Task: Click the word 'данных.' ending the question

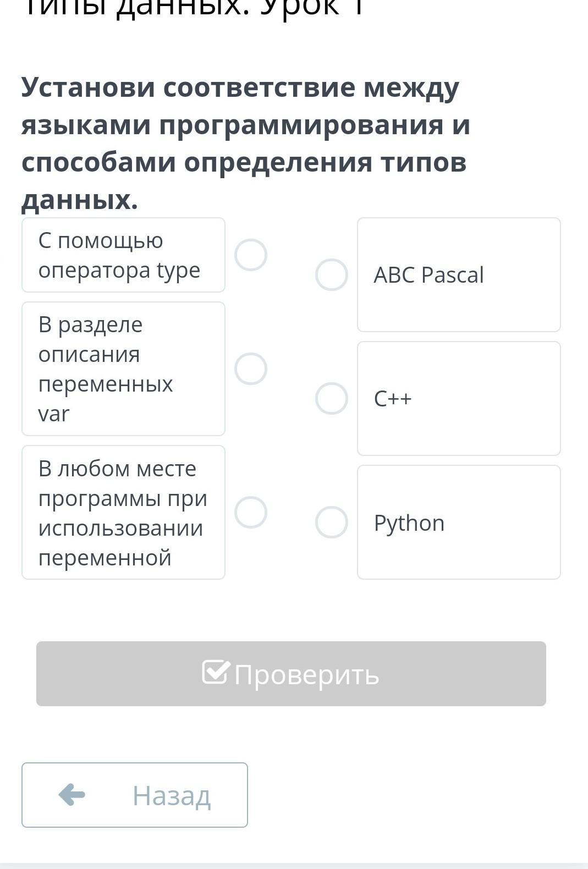Action: 80,200
